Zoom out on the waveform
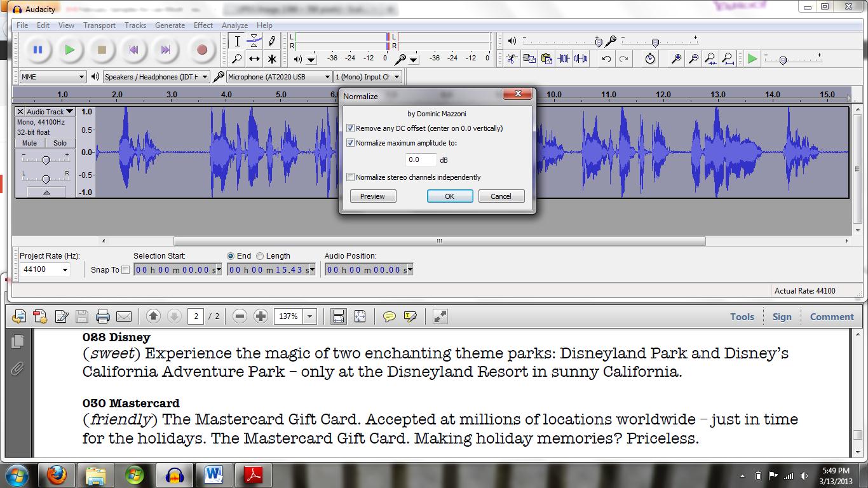Viewport: 868px width, 488px height. 693,58
